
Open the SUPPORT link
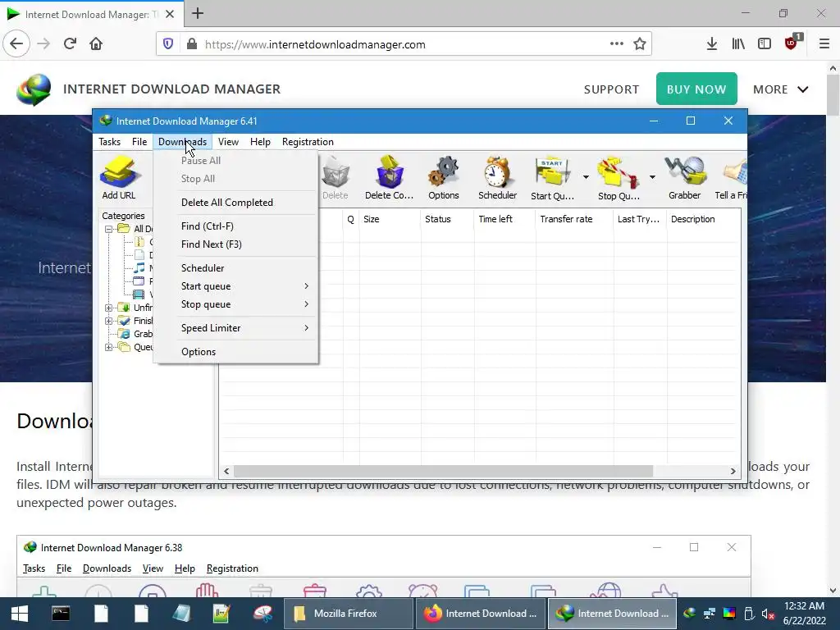(611, 89)
